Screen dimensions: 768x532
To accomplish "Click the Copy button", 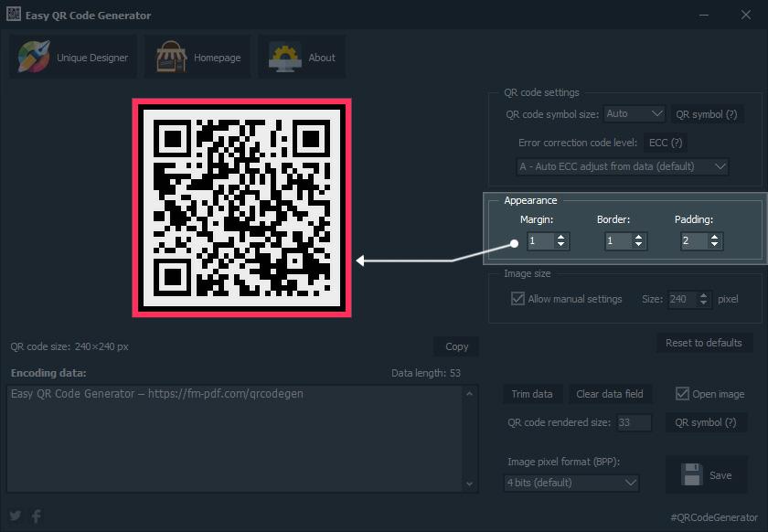I will coord(456,346).
